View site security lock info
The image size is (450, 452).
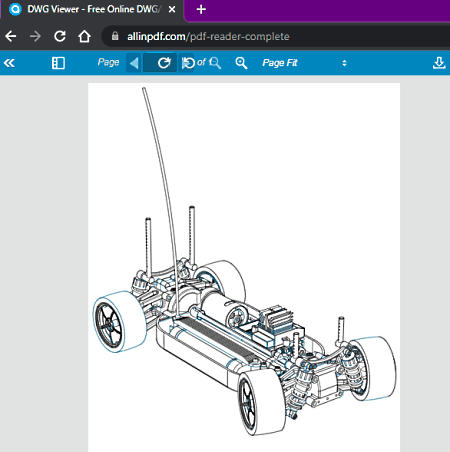[115, 36]
